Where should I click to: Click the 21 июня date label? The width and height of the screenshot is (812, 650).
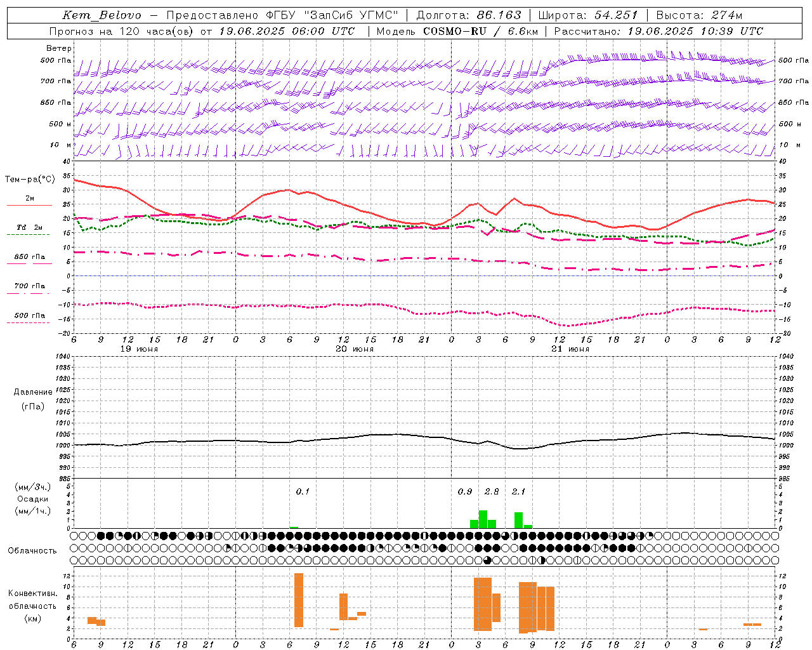pyautogui.click(x=570, y=349)
